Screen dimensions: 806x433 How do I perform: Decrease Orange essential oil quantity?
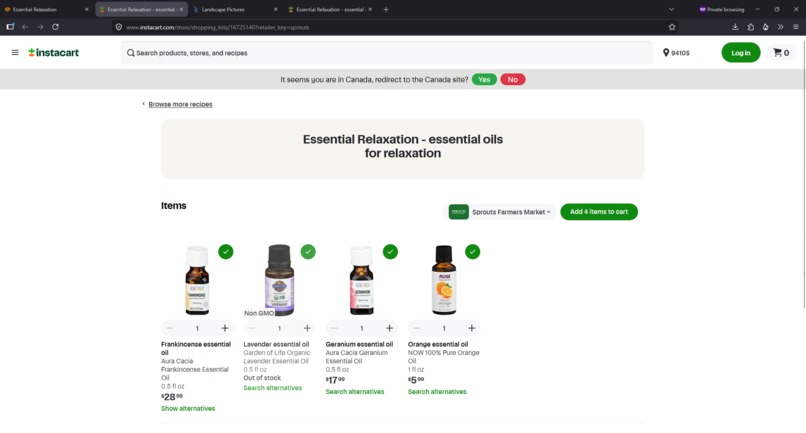point(416,328)
